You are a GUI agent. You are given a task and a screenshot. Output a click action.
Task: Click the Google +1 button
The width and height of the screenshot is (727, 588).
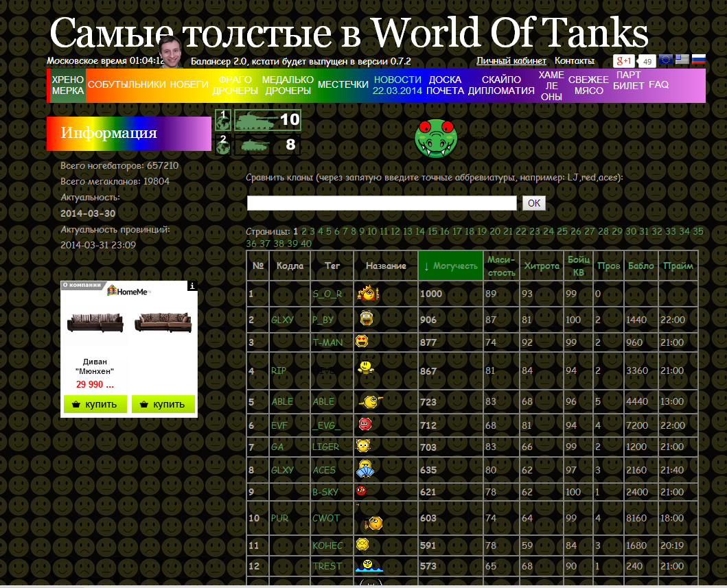(x=623, y=61)
